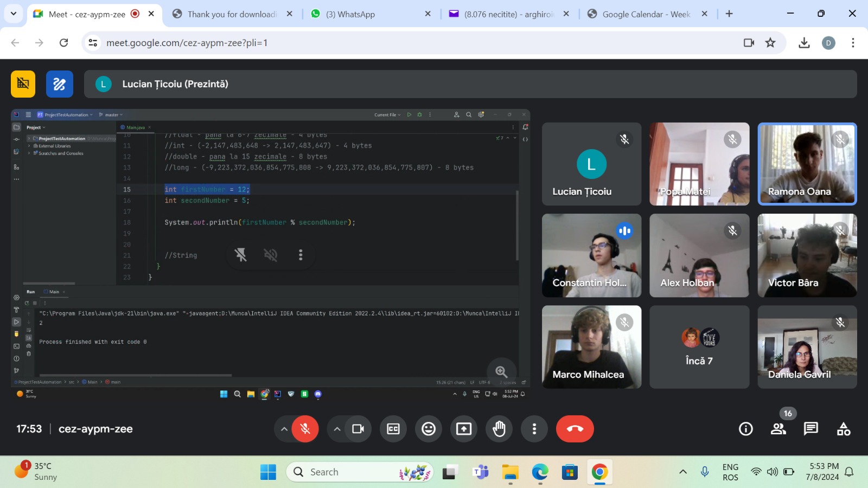Screen dimensions: 868x488
Task: Open Task View from taskbar
Action: click(450, 472)
